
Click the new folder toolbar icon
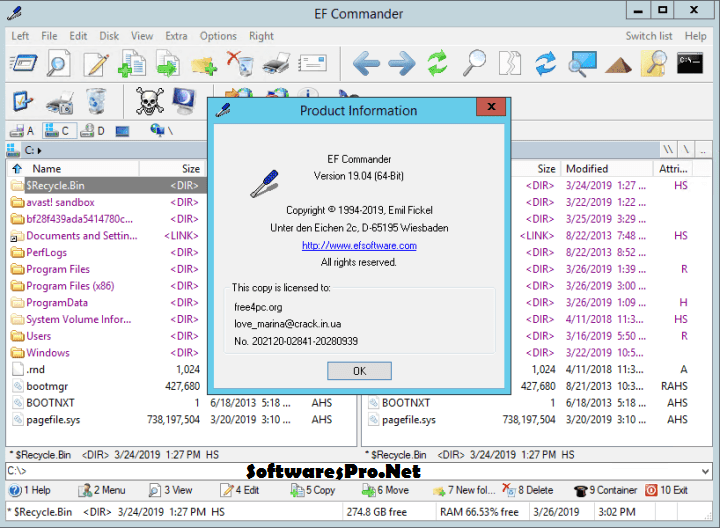click(204, 65)
